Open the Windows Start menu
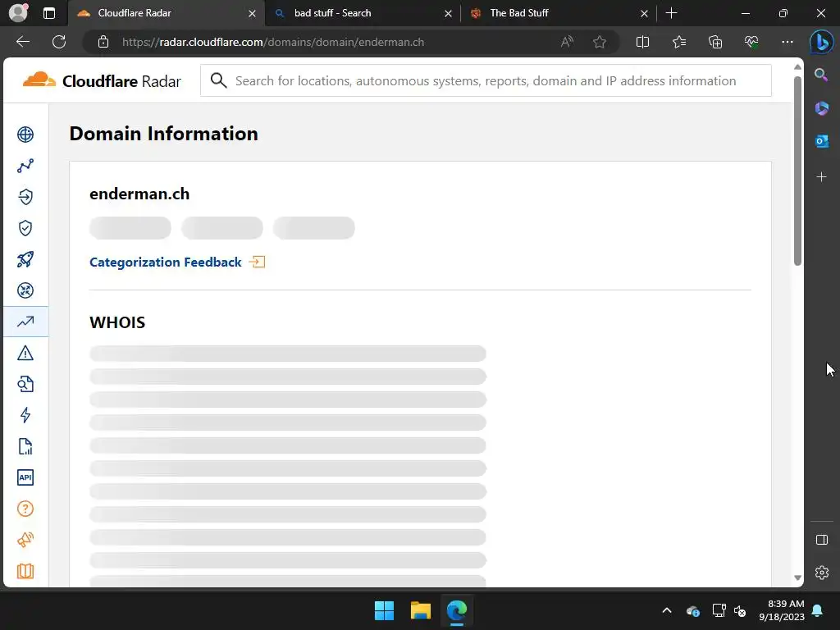 click(x=384, y=610)
